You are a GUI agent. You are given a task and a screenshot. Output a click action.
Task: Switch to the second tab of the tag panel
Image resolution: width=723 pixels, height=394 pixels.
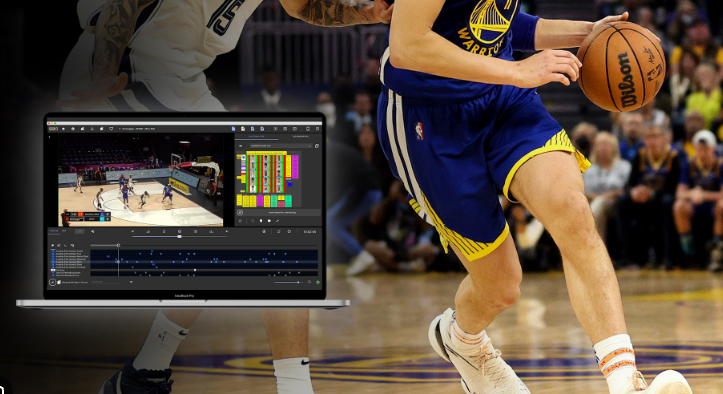[x=301, y=137]
